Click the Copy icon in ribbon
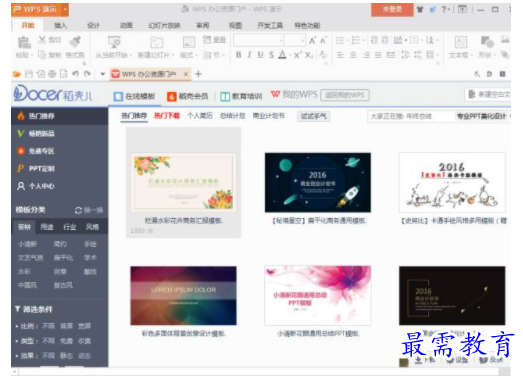523x376 pixels. coord(42,54)
